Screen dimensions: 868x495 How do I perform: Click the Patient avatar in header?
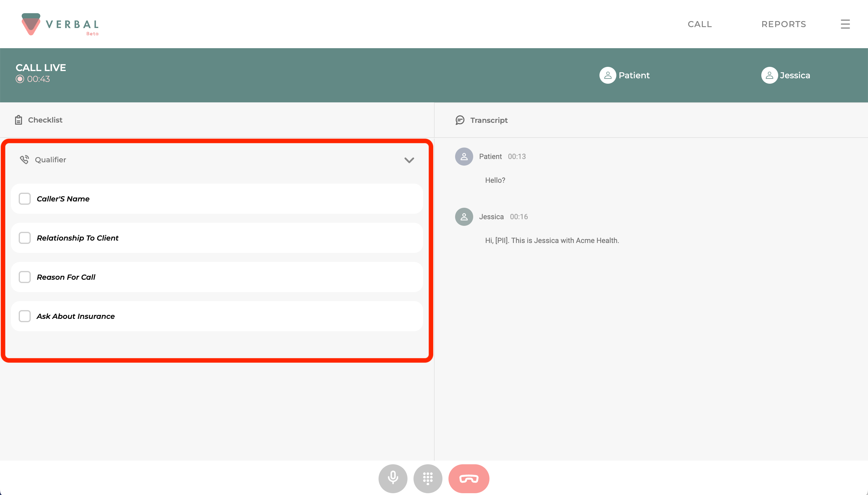coord(607,75)
